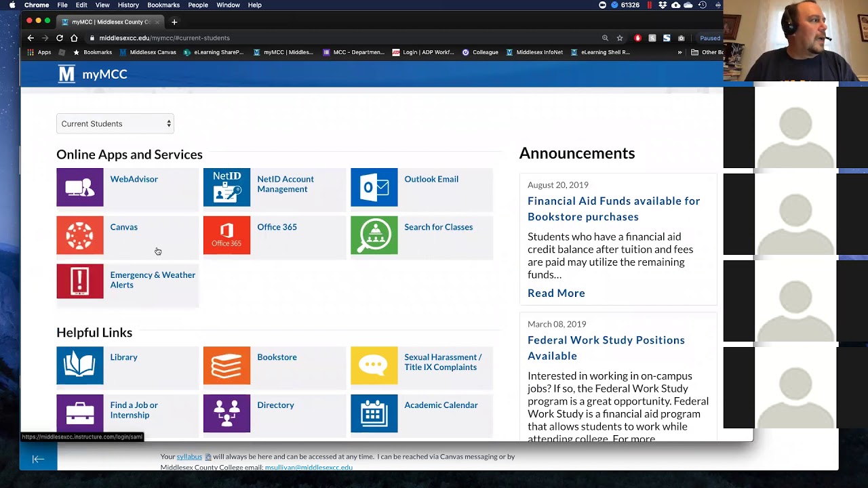The image size is (868, 488).
Task: Click the NetID Account Management icon
Action: click(x=226, y=187)
